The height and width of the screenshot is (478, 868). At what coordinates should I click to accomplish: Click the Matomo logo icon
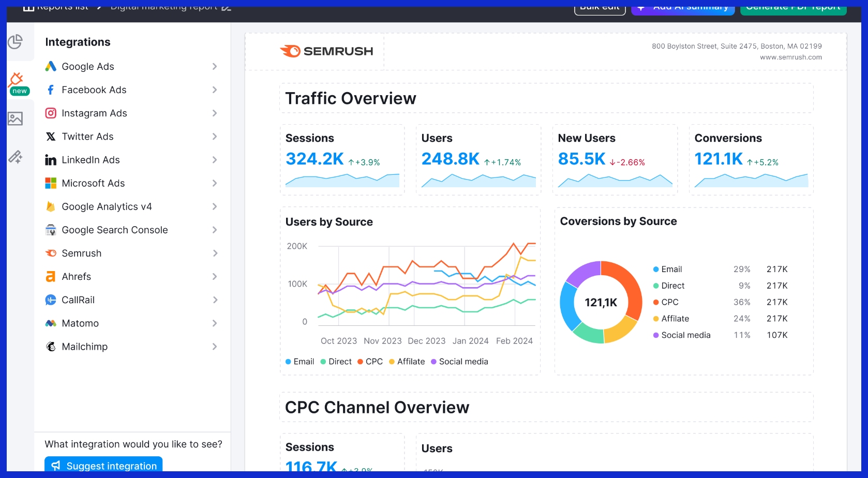point(51,323)
